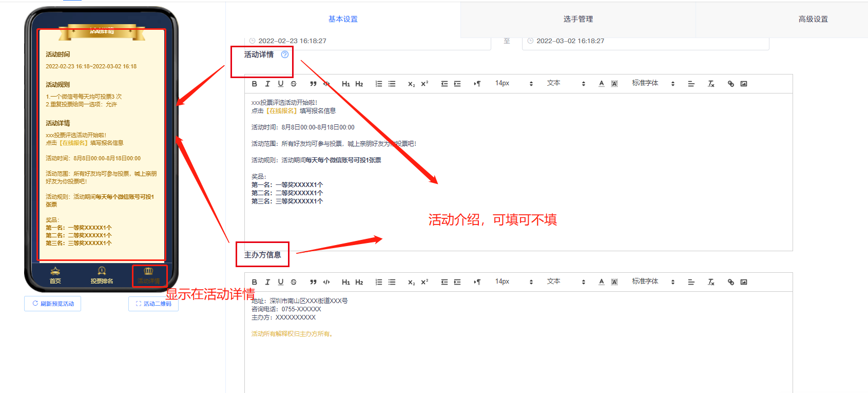Clear formatting in 主办方信息 editor toolbar
Viewport: 868px width, 393px height.
point(711,282)
